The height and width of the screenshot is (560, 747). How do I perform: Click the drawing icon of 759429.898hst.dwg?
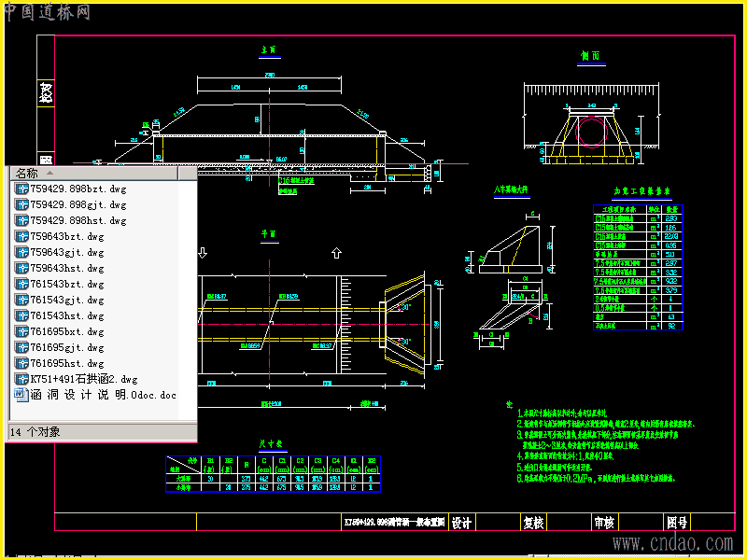coord(22,220)
